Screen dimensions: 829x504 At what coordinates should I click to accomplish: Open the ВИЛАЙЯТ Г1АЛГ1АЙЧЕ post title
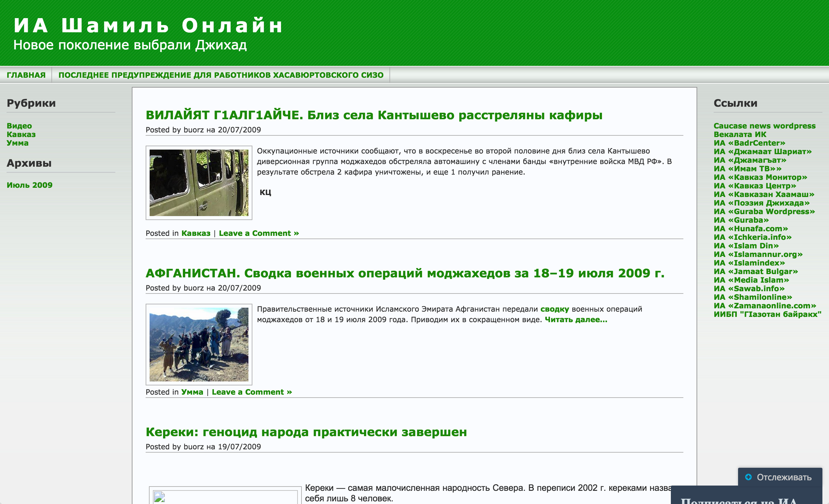pyautogui.click(x=374, y=115)
